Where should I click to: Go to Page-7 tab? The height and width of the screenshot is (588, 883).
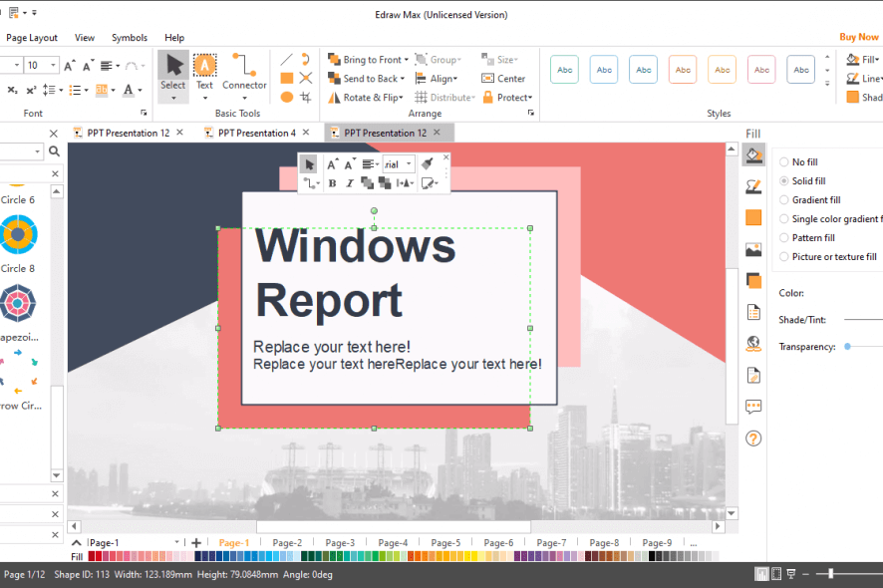(551, 543)
